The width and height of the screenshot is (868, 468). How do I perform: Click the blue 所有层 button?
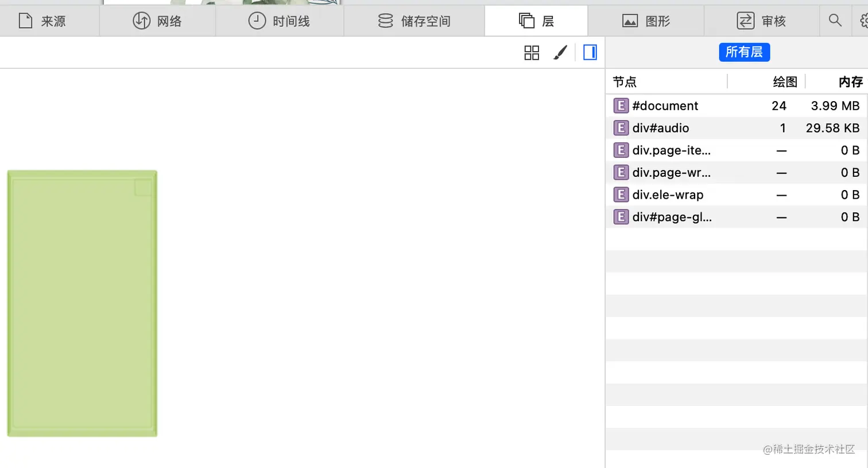744,52
